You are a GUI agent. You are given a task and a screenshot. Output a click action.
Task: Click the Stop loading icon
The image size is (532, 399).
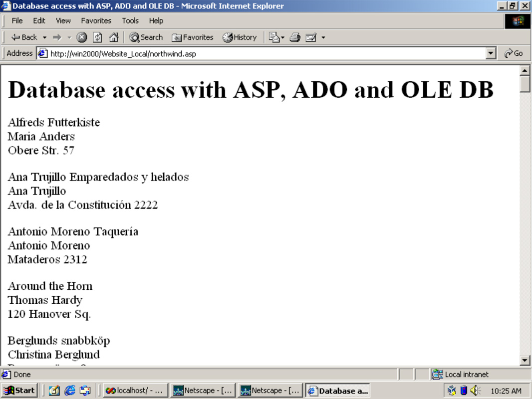click(x=82, y=37)
